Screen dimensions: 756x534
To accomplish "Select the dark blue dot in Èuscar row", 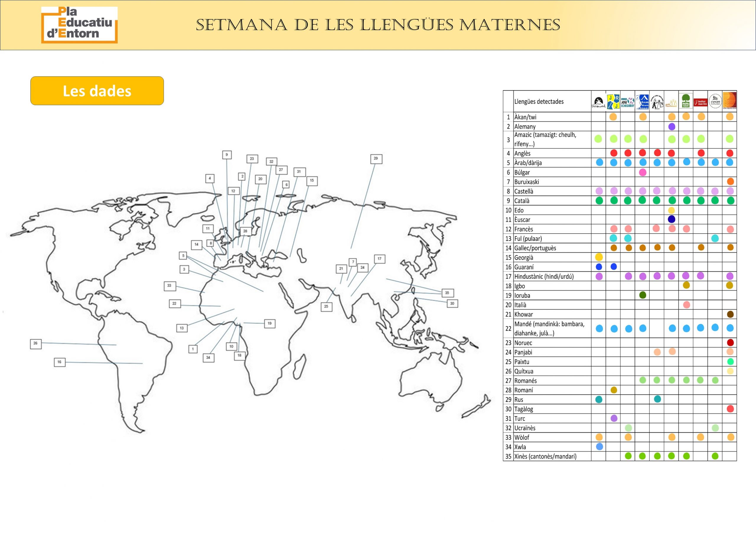I will point(671,219).
